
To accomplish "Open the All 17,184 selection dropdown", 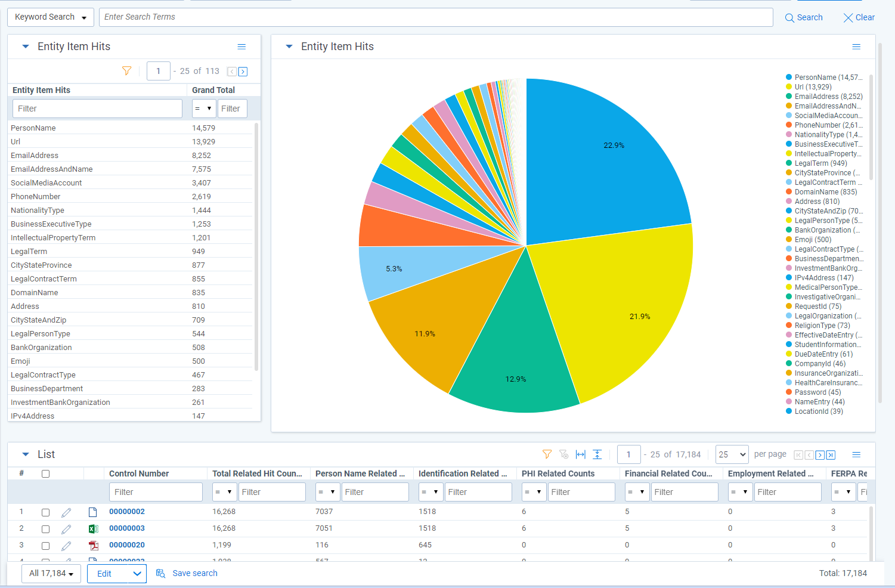I will click(51, 574).
